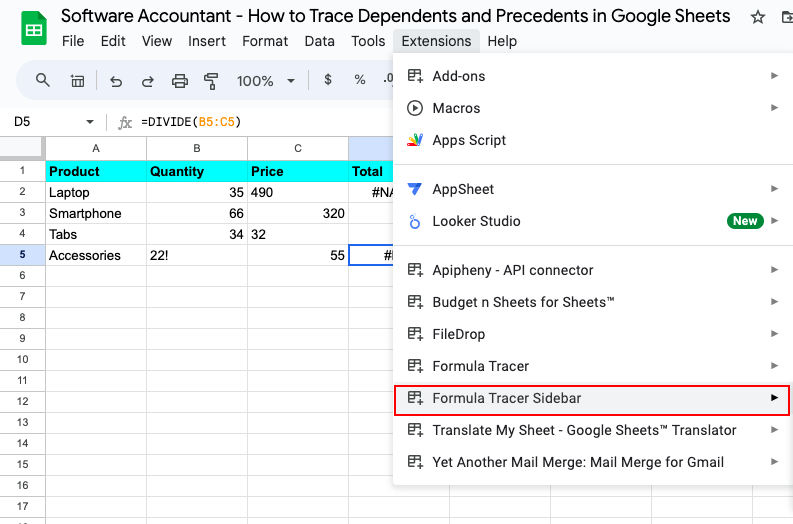Screen dimensions: 793x524
Task: Click the icon beside FileDrop
Action: (415, 334)
